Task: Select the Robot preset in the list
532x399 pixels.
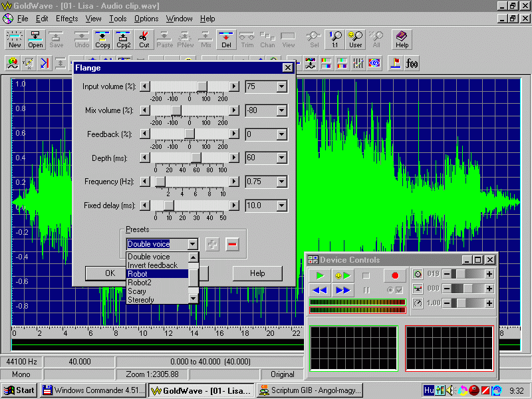Action: (157, 274)
